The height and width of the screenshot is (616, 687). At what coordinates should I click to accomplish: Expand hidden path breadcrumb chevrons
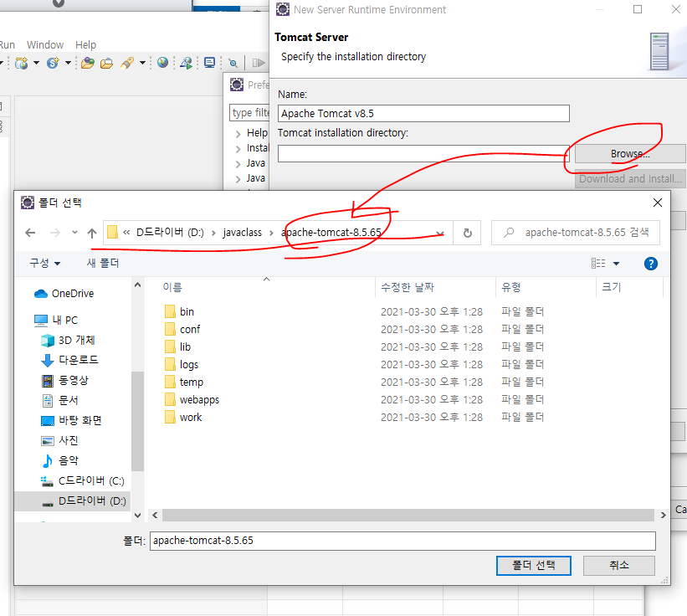(x=126, y=233)
